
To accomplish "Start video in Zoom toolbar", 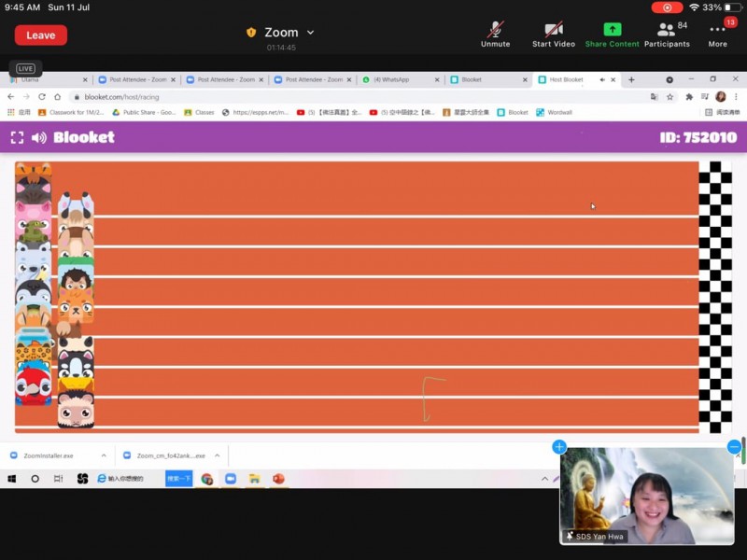I will (554, 34).
